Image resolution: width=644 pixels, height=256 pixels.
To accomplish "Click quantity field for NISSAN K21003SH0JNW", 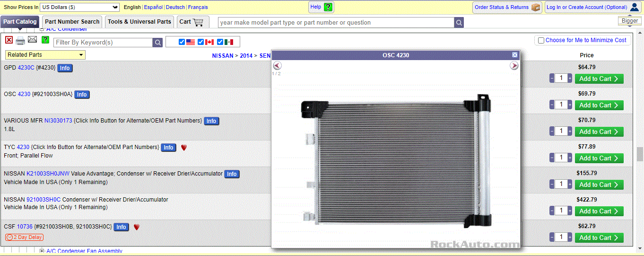I will [x=561, y=185].
